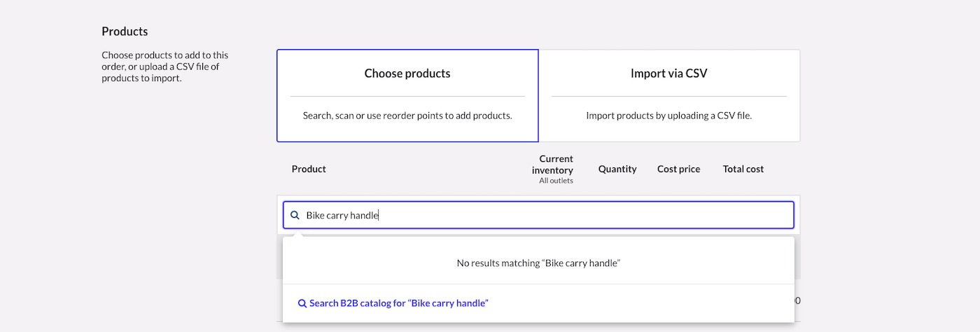
Task: Click the Product column header
Action: 309,169
